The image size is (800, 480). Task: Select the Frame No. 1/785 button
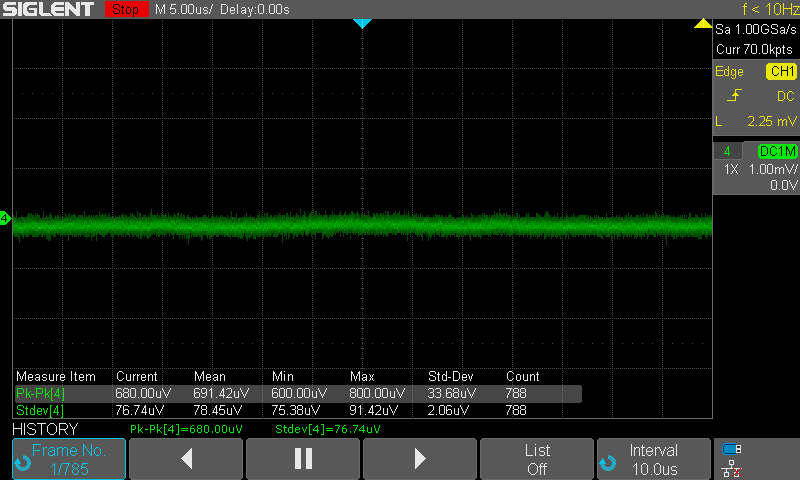(x=69, y=459)
